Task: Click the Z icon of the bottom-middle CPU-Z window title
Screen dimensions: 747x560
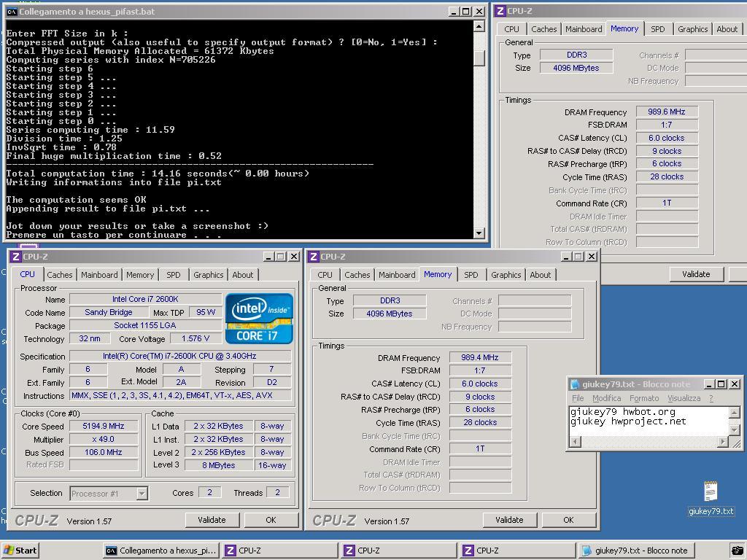Action: click(314, 257)
